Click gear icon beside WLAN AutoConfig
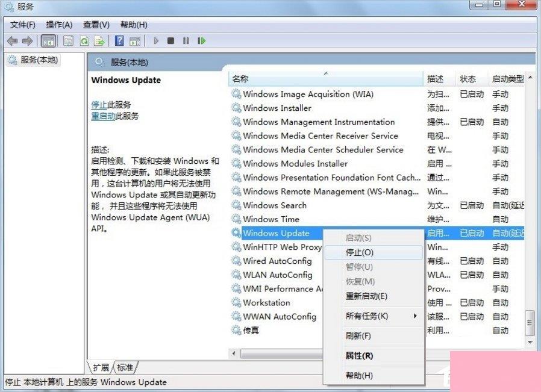The width and height of the screenshot is (541, 392). tap(236, 275)
